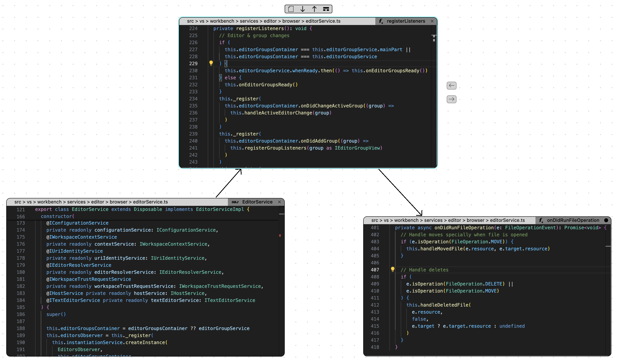Click the unsaved dot on onDidRunFileOperation panel
The height and width of the screenshot is (364, 621).
tap(606, 220)
